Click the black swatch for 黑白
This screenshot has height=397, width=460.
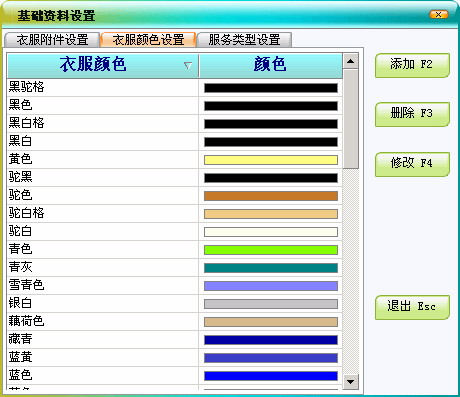pyautogui.click(x=271, y=142)
